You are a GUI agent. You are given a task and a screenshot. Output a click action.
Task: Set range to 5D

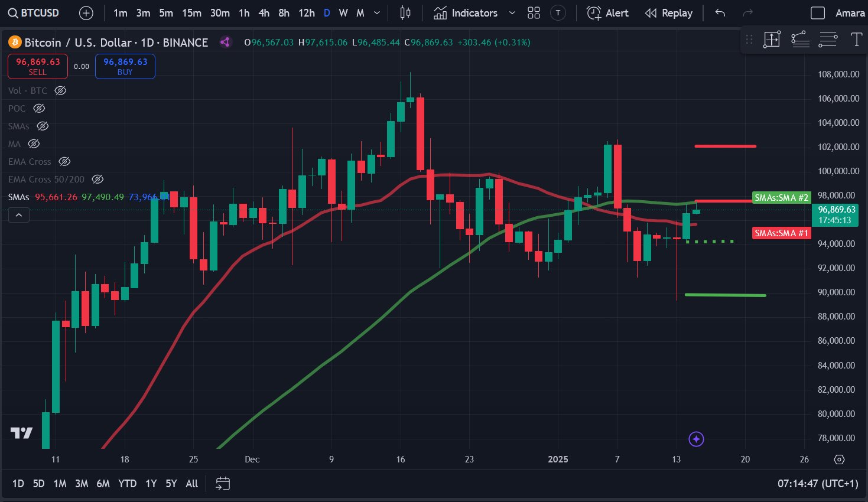[x=38, y=484]
